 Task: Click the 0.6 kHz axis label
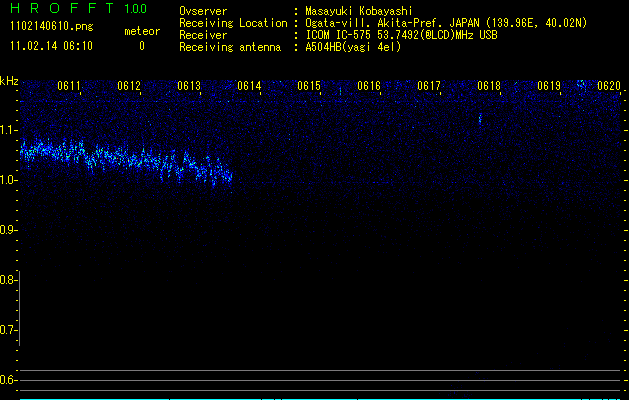click(x=8, y=380)
